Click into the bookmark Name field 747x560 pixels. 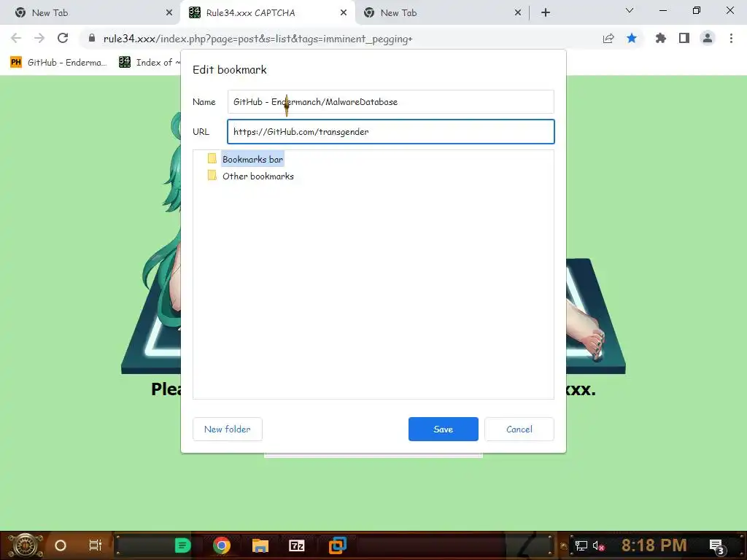click(391, 102)
